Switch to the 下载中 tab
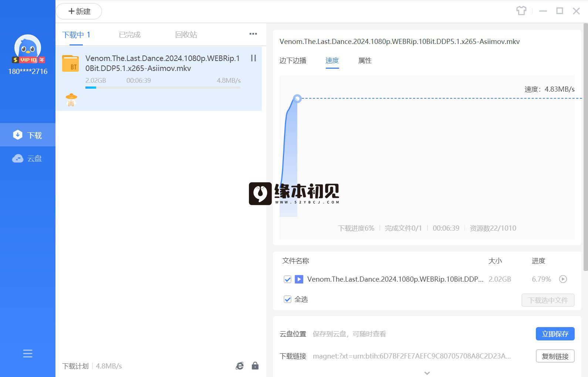Screen dimensions: 588x377 pyautogui.click(x=76, y=35)
